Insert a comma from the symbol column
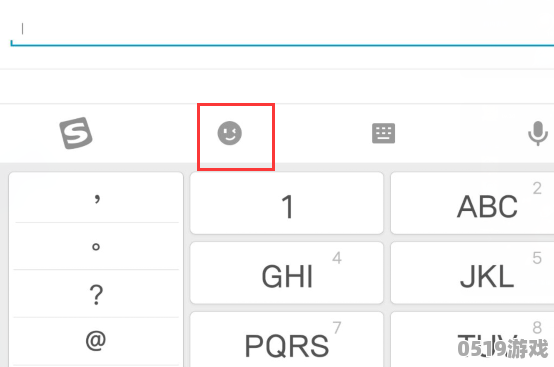This screenshot has width=554, height=367. point(96,199)
